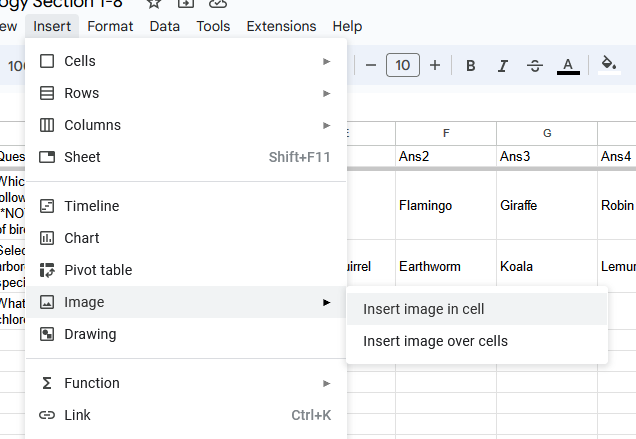Decrease font size with minus button

371,66
